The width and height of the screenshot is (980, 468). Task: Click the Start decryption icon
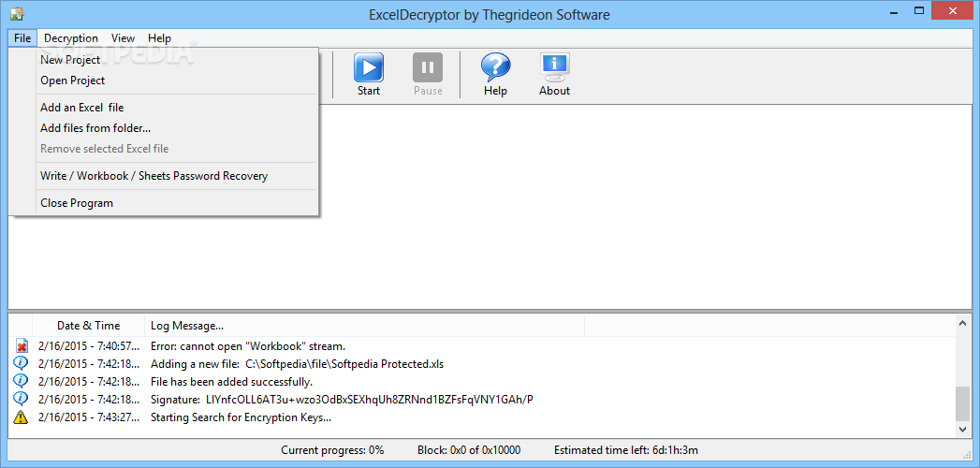(x=369, y=67)
